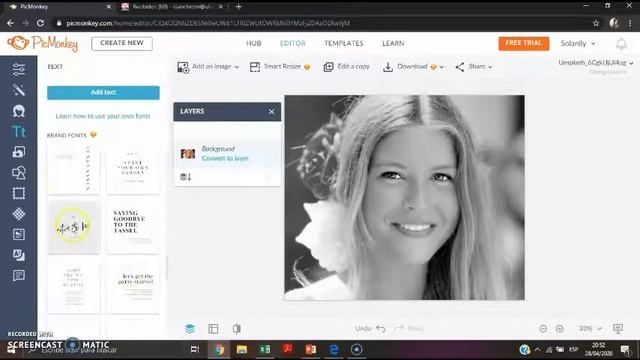
Task: Close the Layers panel
Action: pos(271,111)
